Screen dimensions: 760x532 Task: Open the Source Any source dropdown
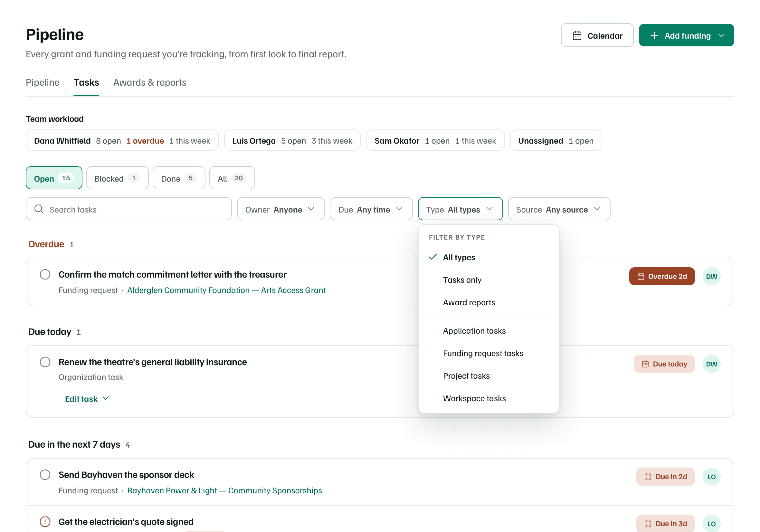(x=559, y=209)
